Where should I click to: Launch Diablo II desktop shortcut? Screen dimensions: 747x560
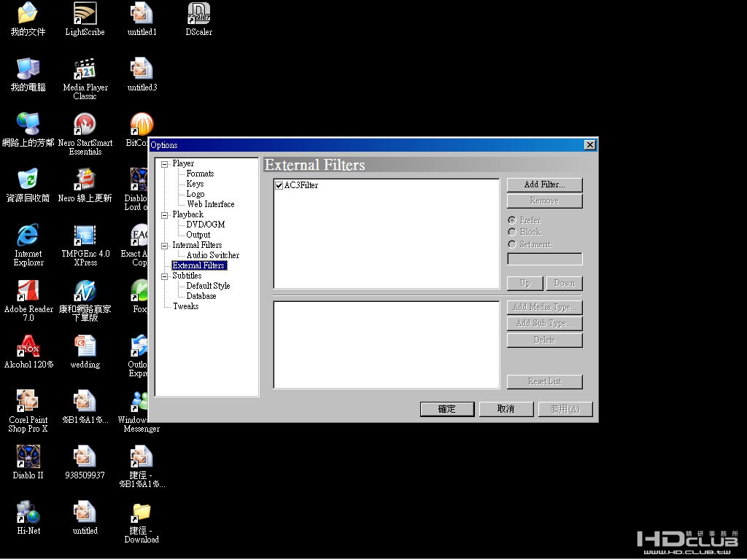(x=28, y=456)
